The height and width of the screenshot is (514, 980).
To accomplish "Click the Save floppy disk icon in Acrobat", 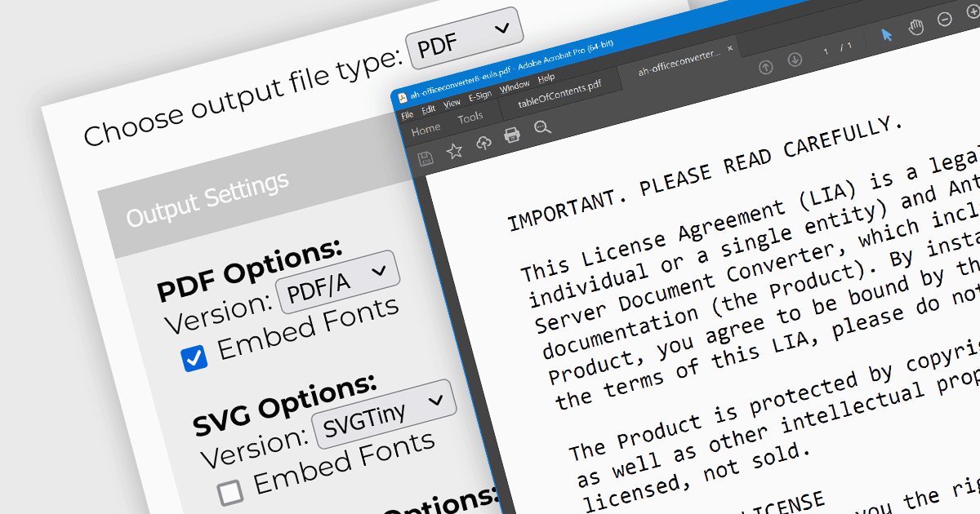I will 425,158.
